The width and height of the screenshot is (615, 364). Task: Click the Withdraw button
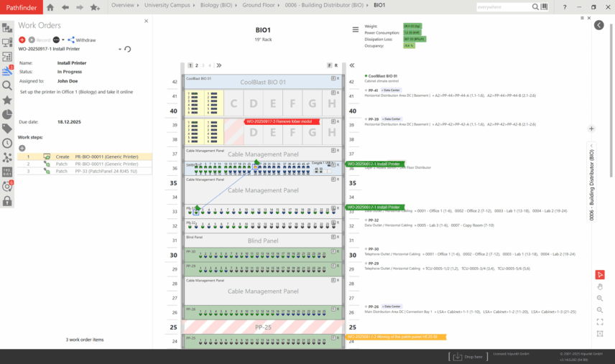[x=82, y=40]
